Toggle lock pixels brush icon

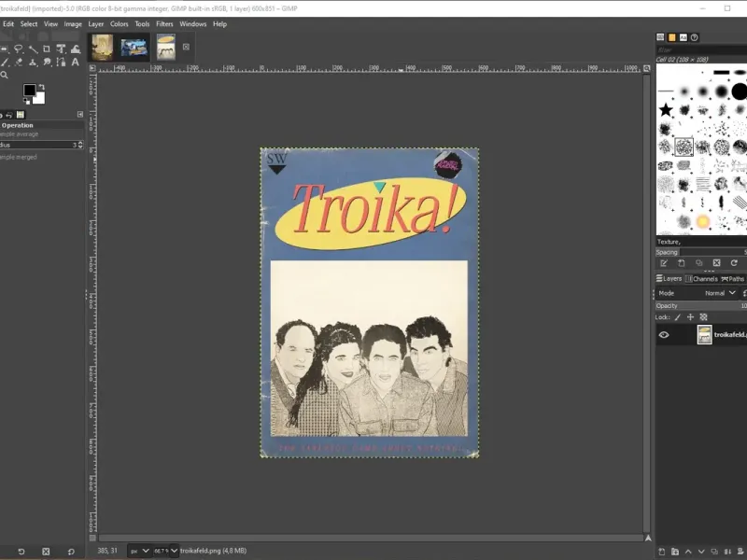coord(678,317)
